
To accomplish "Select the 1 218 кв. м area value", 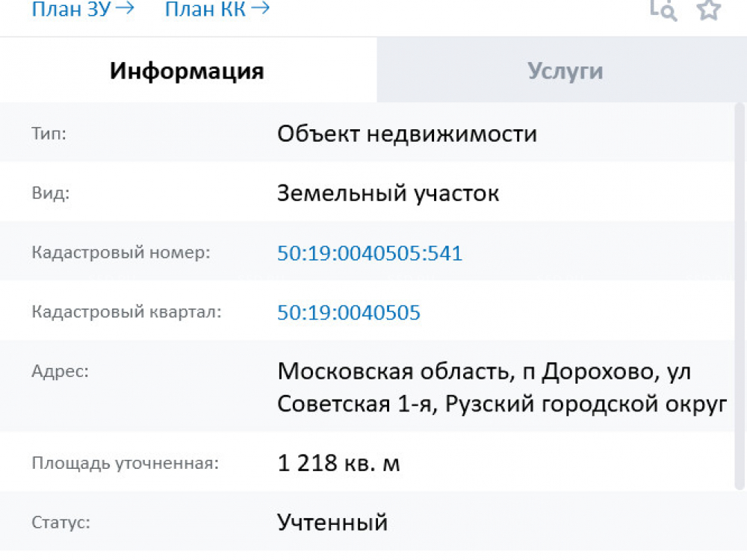I will (x=338, y=464).
